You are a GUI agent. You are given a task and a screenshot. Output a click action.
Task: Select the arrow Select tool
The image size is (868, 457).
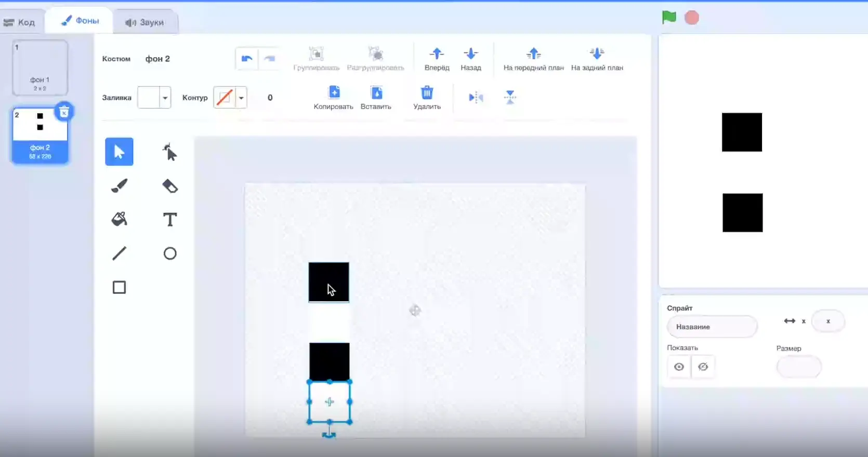point(119,152)
